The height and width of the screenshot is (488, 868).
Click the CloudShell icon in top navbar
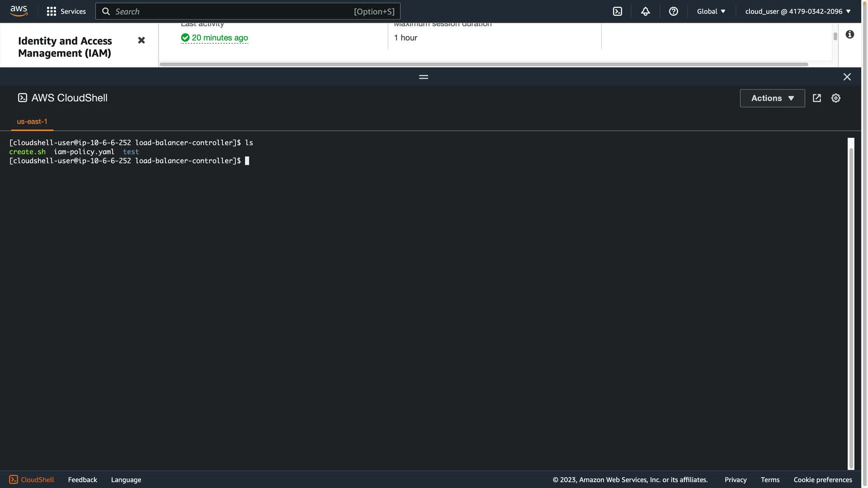pos(617,11)
